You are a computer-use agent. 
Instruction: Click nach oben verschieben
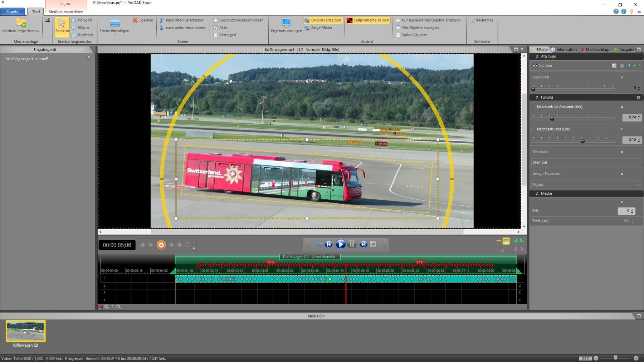click(182, 20)
